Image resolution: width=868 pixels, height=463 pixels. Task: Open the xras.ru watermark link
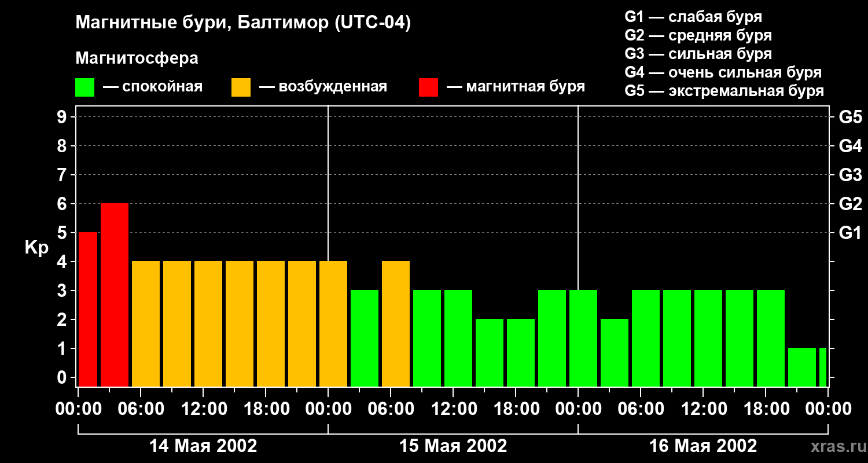[835, 446]
